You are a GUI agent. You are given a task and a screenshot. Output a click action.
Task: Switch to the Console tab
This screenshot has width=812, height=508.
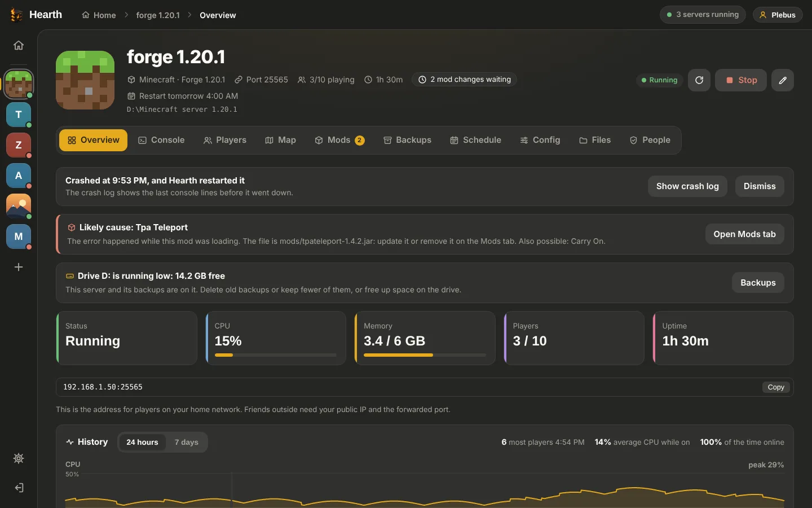point(161,140)
